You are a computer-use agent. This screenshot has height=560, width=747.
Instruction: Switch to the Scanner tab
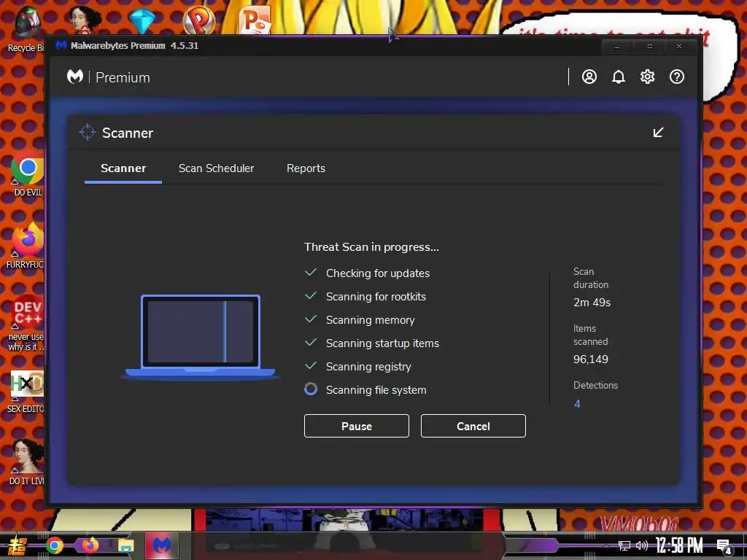[123, 168]
